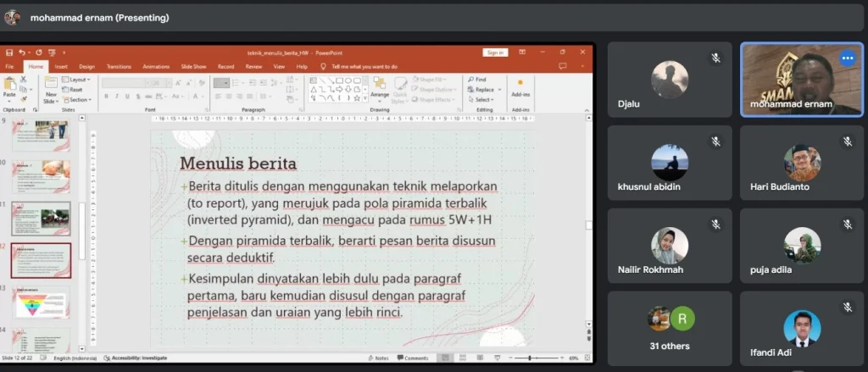868x372 pixels.
Task: Open the font size combo box
Action: pos(161,82)
